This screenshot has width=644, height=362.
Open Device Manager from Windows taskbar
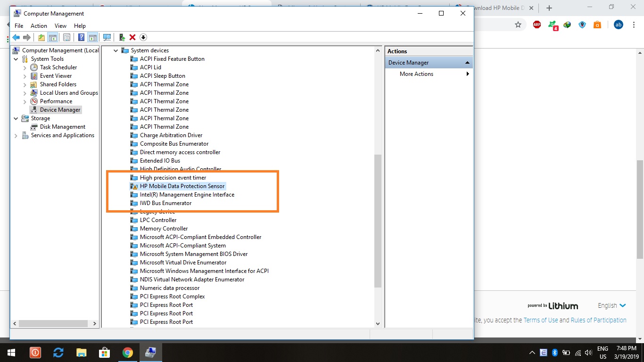point(150,352)
